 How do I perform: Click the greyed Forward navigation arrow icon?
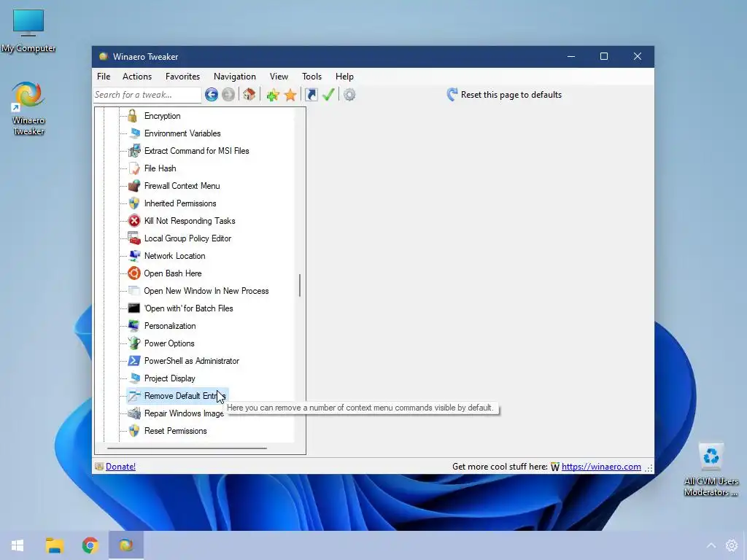[x=228, y=95]
